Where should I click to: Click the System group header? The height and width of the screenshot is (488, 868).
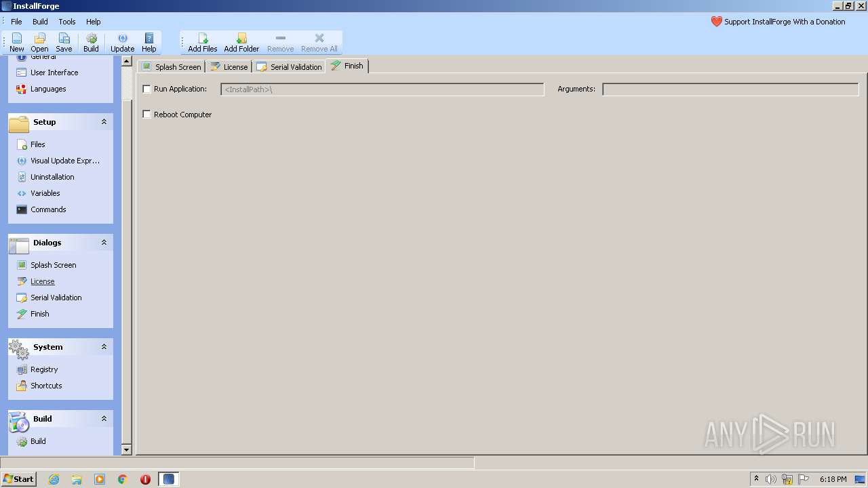pos(60,347)
